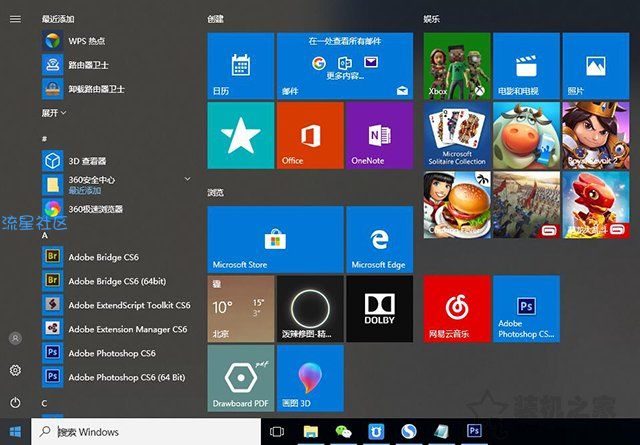The image size is (640, 445).
Task: Open the Royal Revolt 2 game tile
Action: click(x=596, y=135)
